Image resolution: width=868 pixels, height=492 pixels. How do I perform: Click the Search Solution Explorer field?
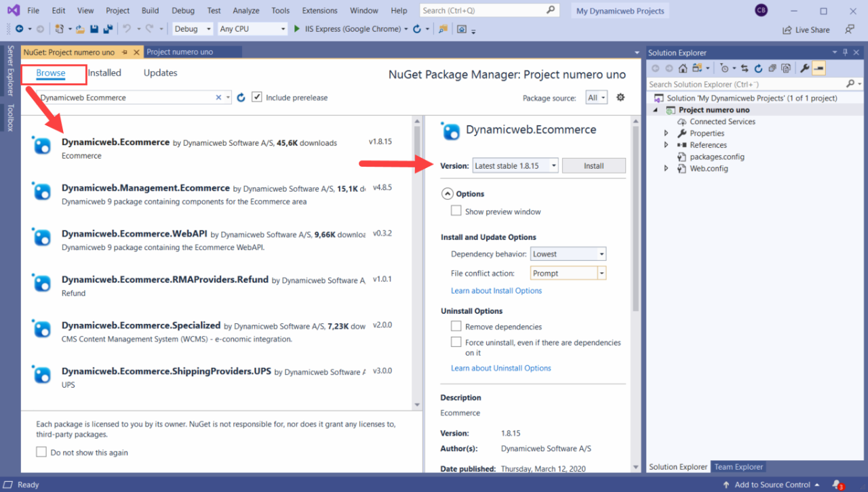(x=746, y=84)
